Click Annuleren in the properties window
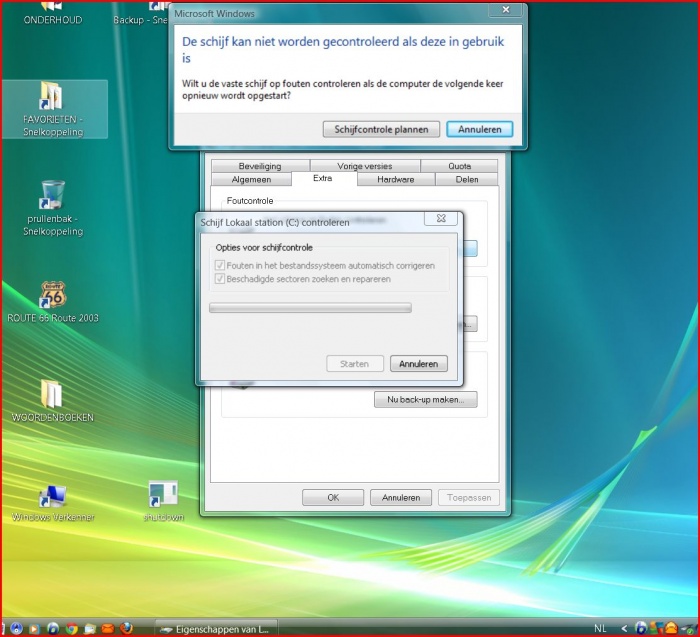700x637 pixels. [x=401, y=497]
